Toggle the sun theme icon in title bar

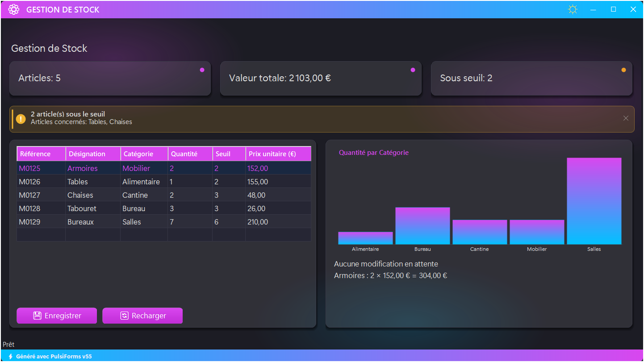(x=573, y=9)
